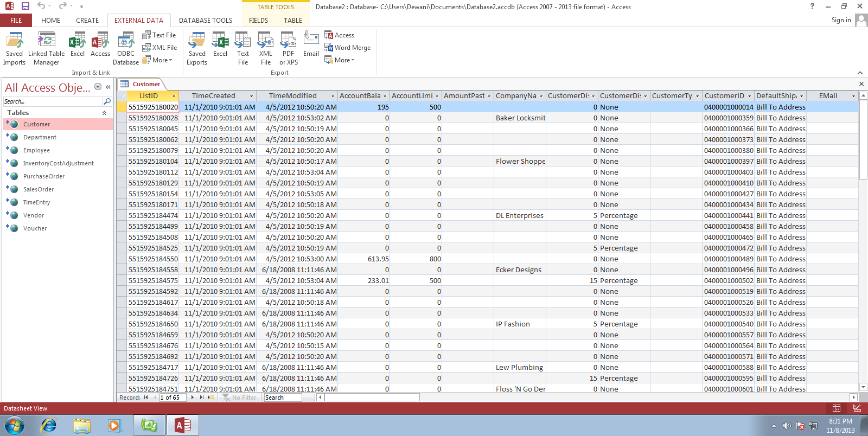
Task: Toggle the No Filter button
Action: click(x=240, y=397)
